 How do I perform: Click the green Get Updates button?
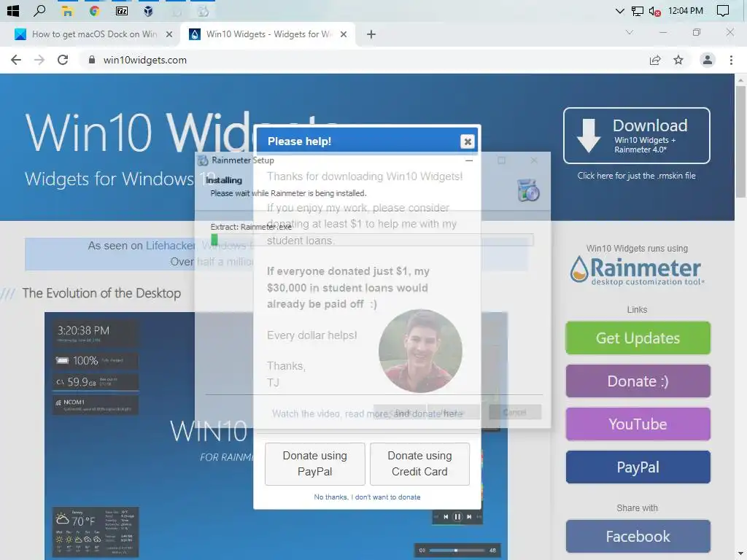[638, 338]
